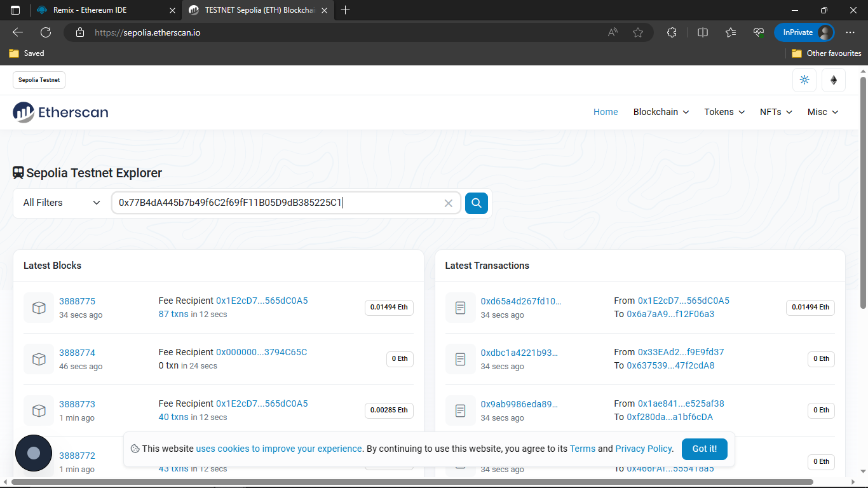This screenshot has height=488, width=868.
Task: Open the Saved bookmarks folder
Action: (27, 53)
